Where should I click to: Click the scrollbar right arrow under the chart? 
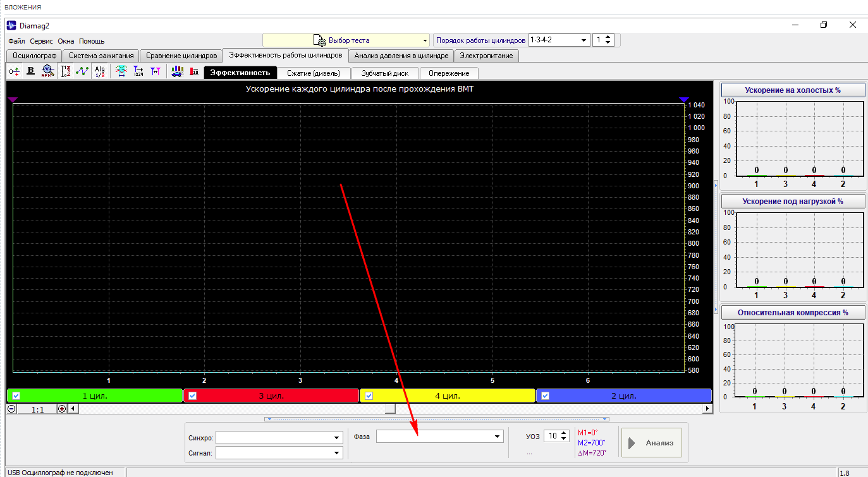point(707,409)
